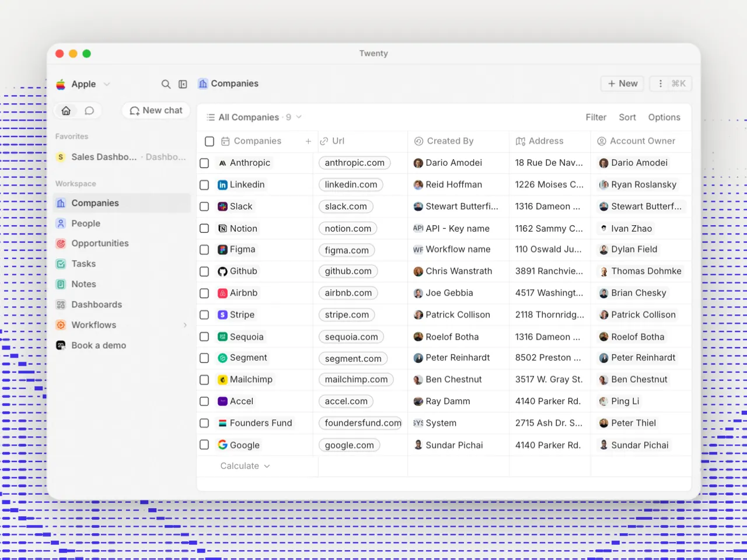The image size is (747, 560).
Task: Click the Filter button
Action: click(x=596, y=117)
